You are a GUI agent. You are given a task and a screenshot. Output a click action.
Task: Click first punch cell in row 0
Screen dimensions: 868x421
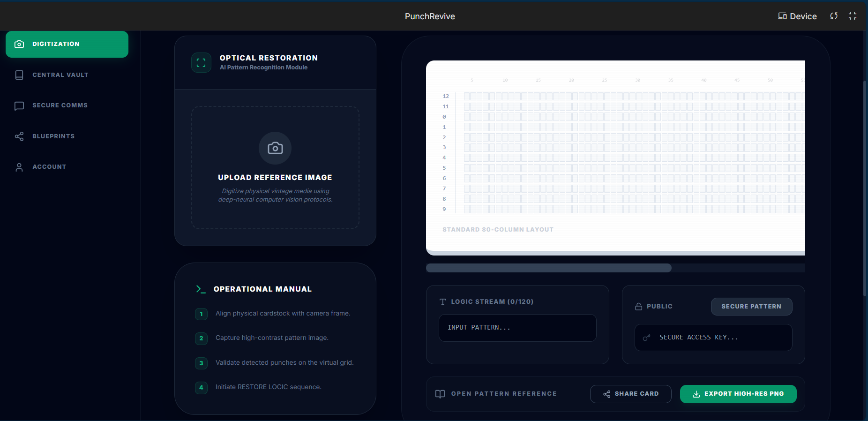(x=467, y=117)
